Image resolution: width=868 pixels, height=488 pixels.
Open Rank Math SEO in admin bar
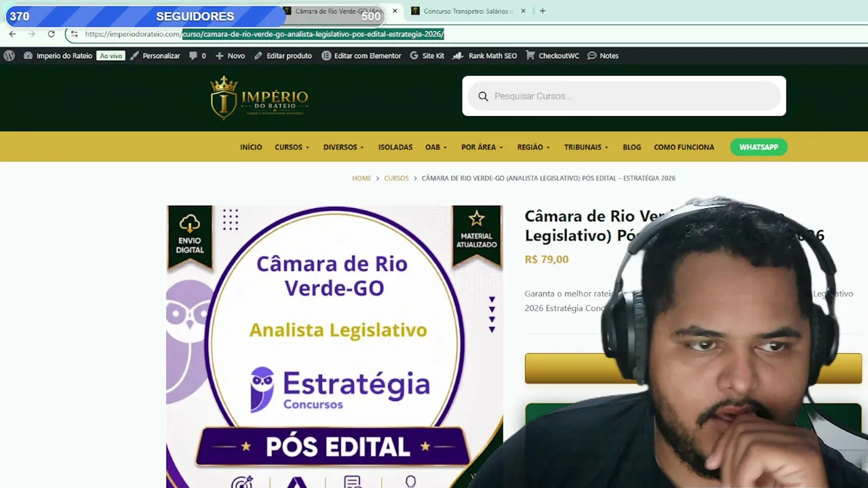(485, 56)
